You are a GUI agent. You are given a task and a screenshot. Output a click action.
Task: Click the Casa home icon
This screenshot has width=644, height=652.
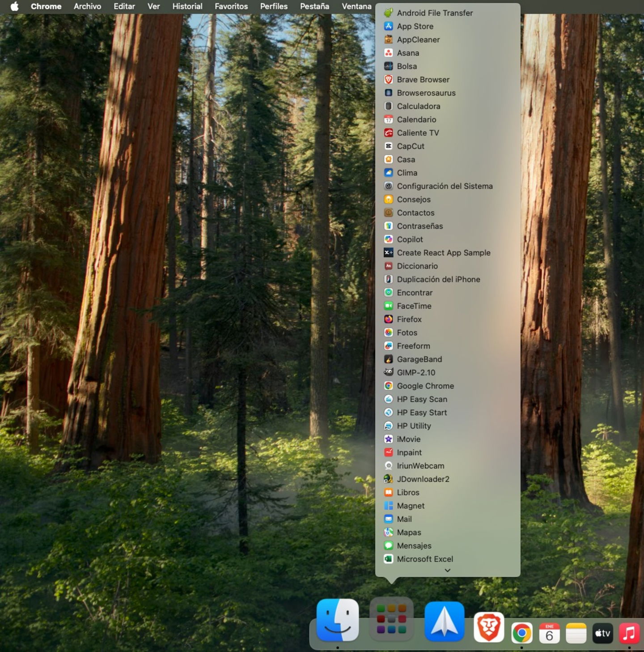tap(389, 159)
